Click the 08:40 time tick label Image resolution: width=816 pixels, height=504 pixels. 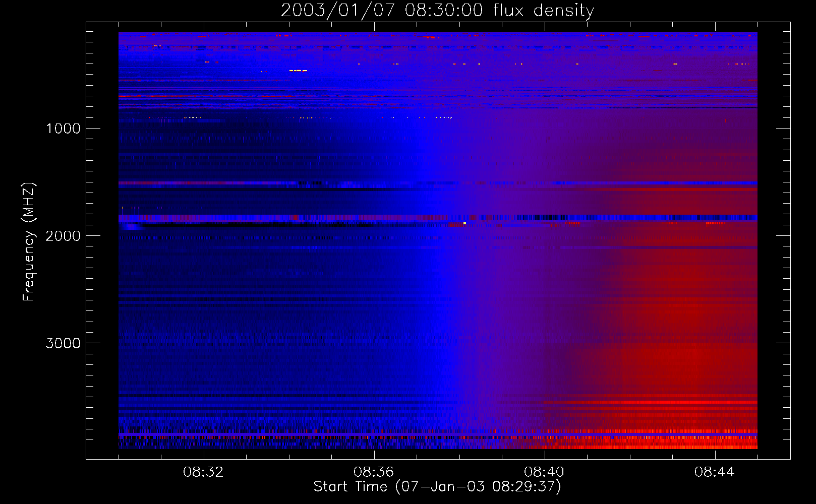(x=544, y=472)
